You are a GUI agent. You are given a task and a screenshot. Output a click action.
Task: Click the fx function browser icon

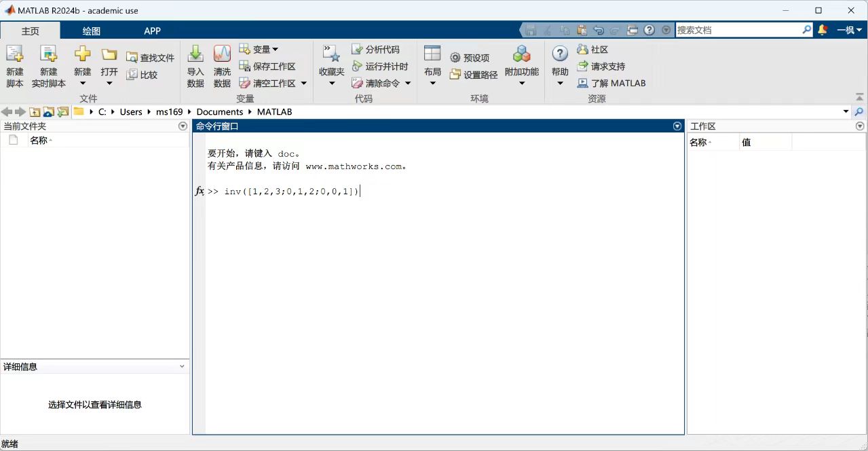point(200,192)
